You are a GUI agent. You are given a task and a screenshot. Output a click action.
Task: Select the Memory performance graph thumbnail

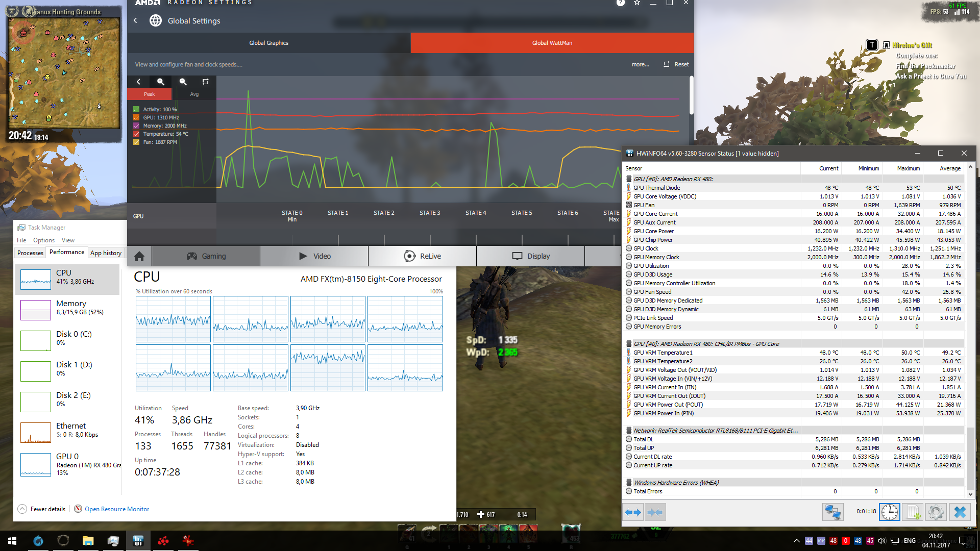(x=36, y=310)
